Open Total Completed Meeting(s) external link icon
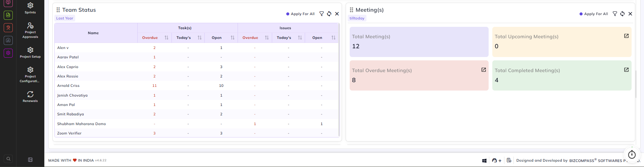This screenshot has height=167, width=644. point(626,70)
